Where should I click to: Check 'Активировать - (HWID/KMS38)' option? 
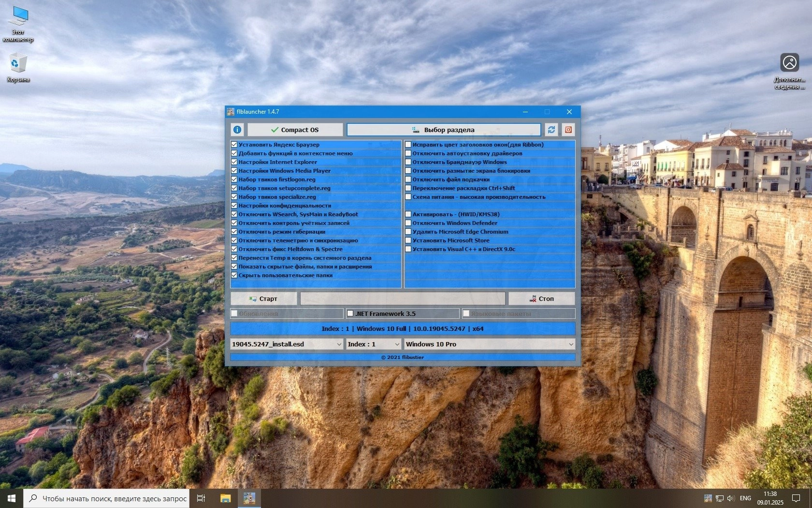click(x=408, y=214)
